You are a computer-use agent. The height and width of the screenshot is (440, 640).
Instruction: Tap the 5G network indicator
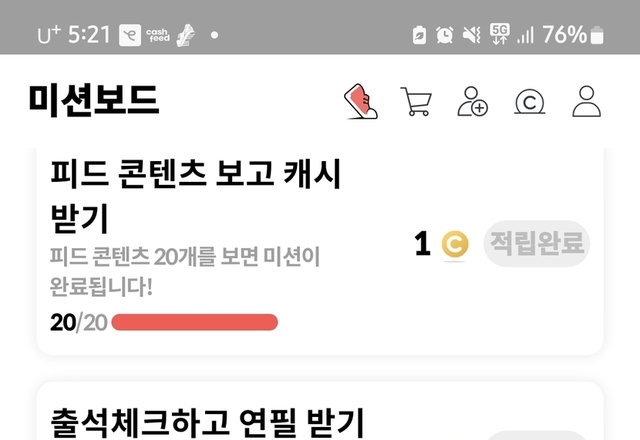[500, 34]
